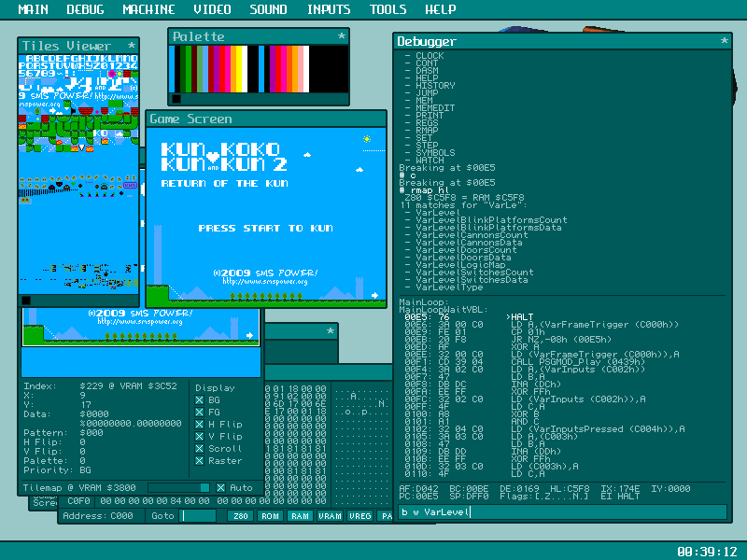Viewport: 747px width, 560px height.
Task: Click the Debugger window's star icon
Action: click(x=725, y=40)
